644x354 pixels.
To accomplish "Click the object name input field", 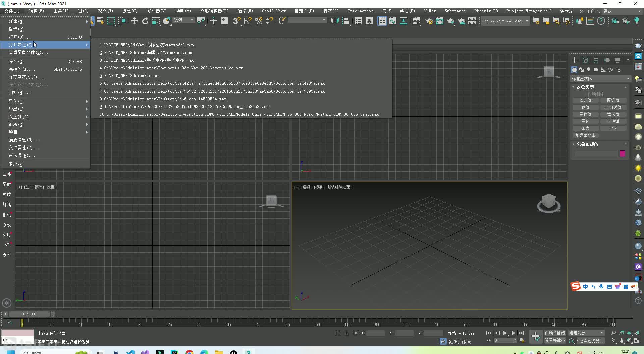I will [x=596, y=154].
